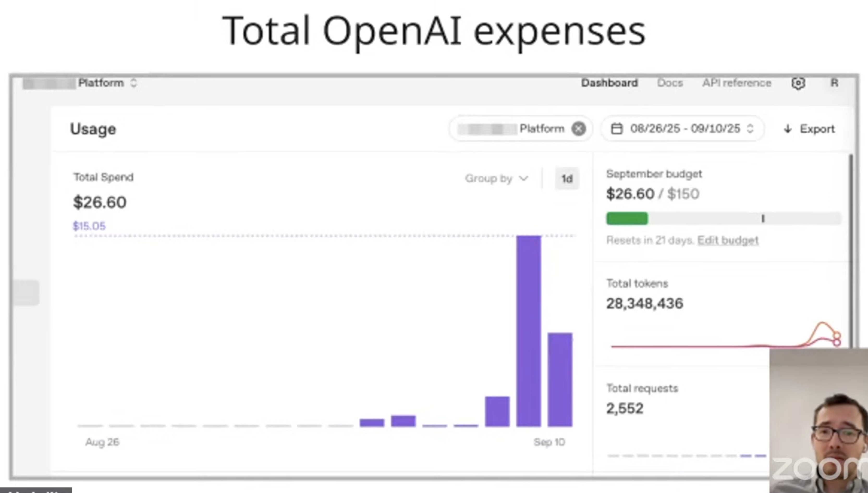Screen dimensions: 868x493
Task: Go to the Dashboard tab
Action: point(609,83)
